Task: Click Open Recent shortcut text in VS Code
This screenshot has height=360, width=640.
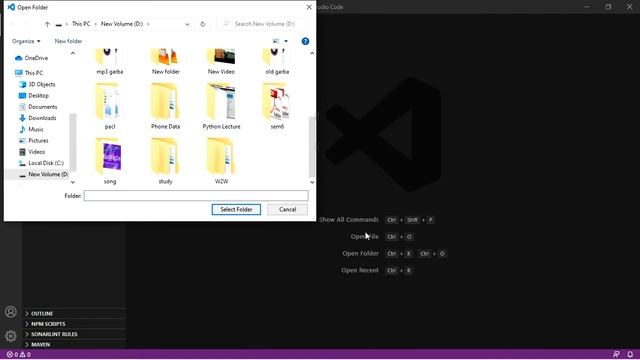Action: [x=360, y=270]
